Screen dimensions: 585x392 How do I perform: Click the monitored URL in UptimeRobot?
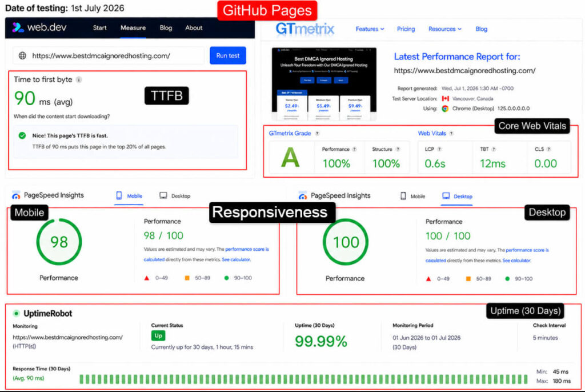click(67, 337)
